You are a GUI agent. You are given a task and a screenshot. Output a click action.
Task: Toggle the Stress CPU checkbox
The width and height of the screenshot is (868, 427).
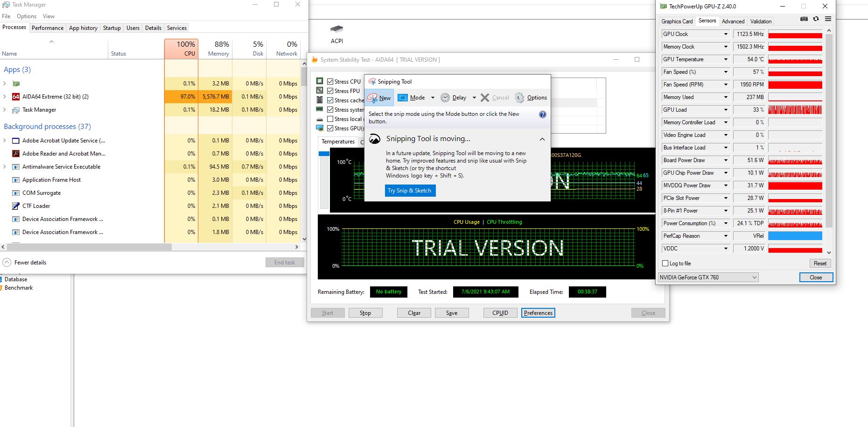click(x=330, y=82)
